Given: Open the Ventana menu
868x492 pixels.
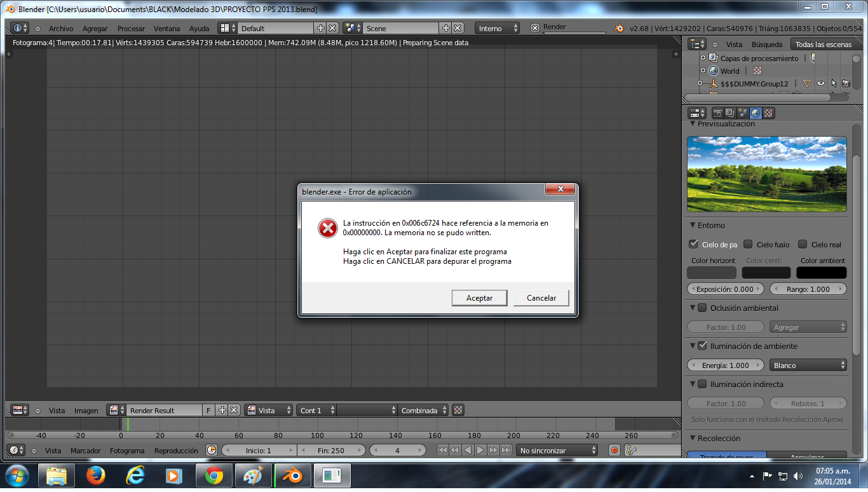Looking at the screenshot, I should pyautogui.click(x=167, y=29).
